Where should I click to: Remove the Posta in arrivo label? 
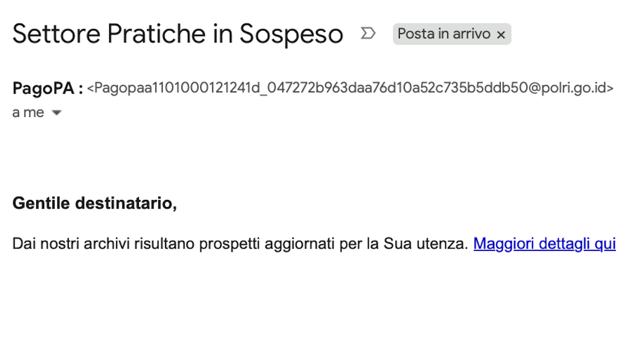click(501, 34)
